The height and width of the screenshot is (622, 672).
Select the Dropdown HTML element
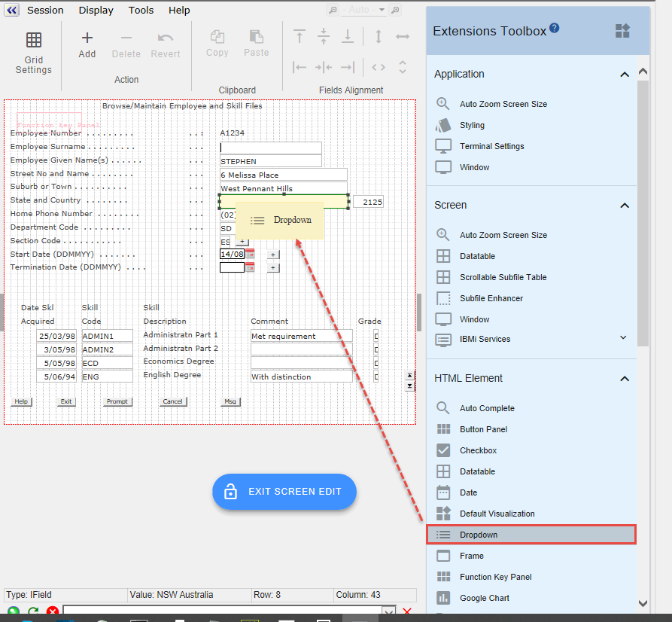click(531, 535)
